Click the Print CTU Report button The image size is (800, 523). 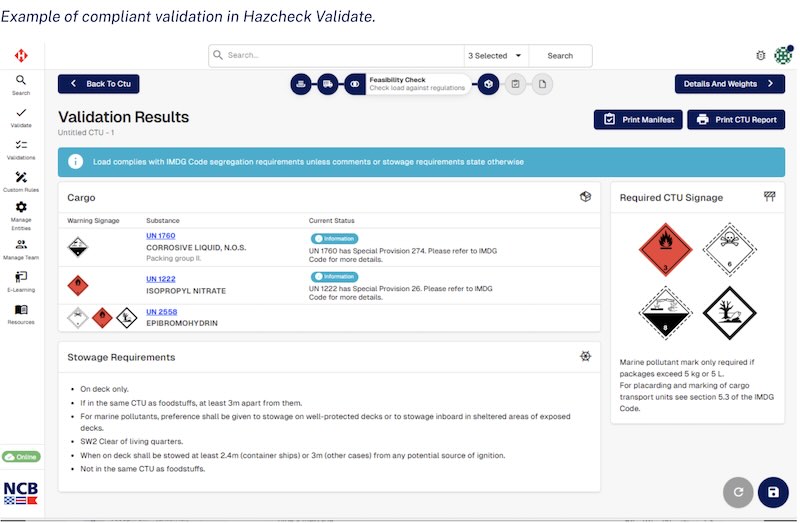(x=735, y=120)
